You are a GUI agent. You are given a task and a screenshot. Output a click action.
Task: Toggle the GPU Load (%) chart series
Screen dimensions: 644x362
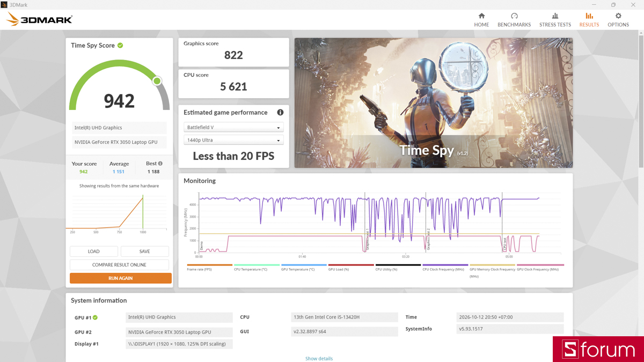(x=352, y=267)
